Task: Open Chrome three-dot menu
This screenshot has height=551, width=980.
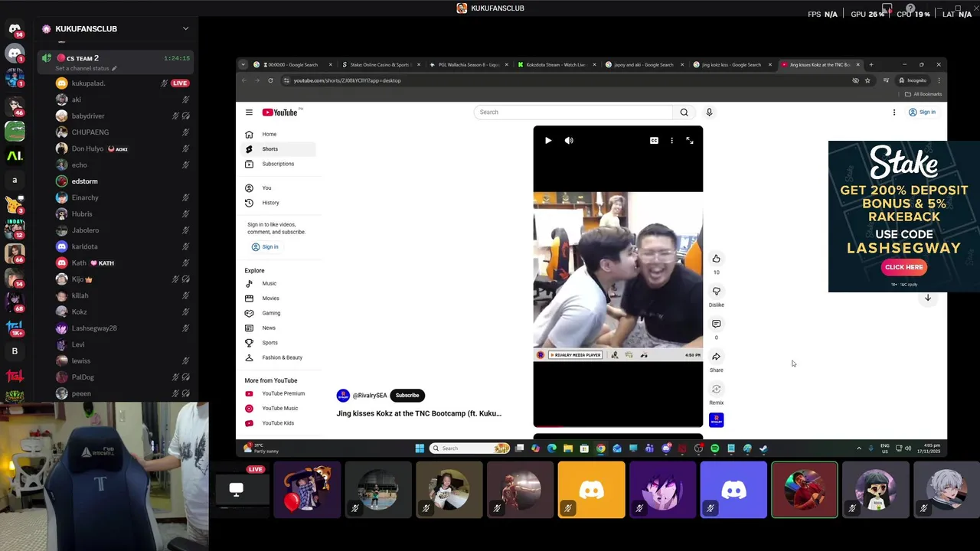Action: tap(939, 80)
